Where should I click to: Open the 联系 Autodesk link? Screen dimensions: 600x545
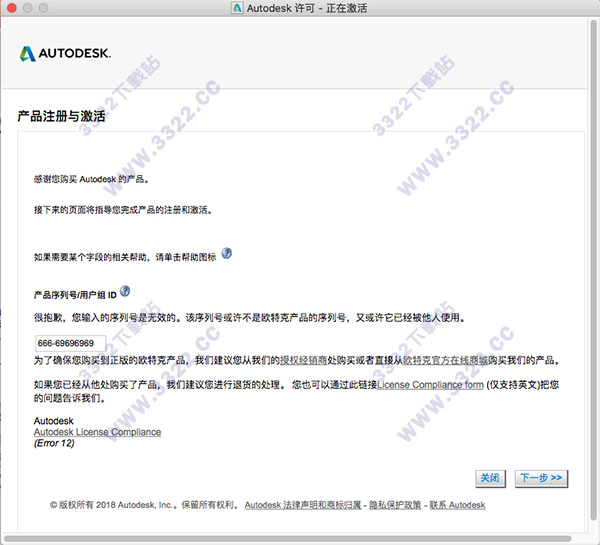[x=457, y=505]
